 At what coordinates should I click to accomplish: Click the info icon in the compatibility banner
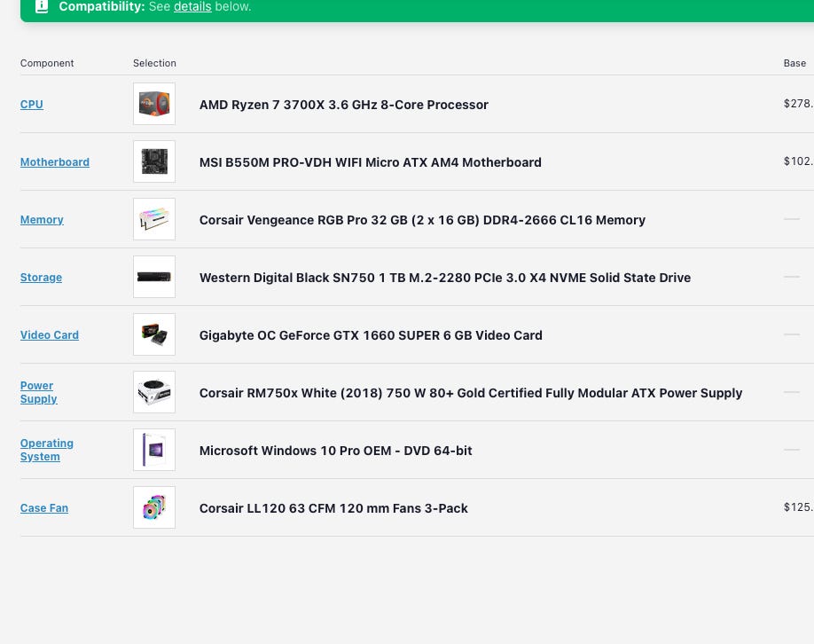point(42,6)
